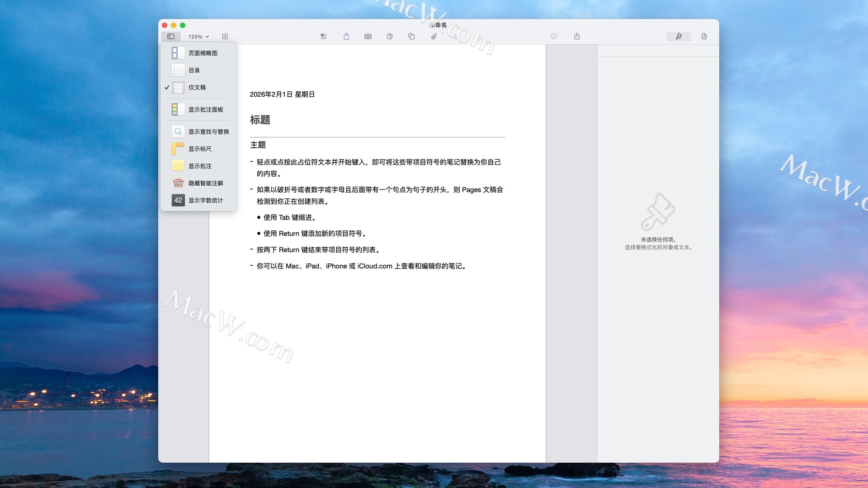This screenshot has width=868, height=488.
Task: Click 显示字数统计 menu entry
Action: pos(205,201)
